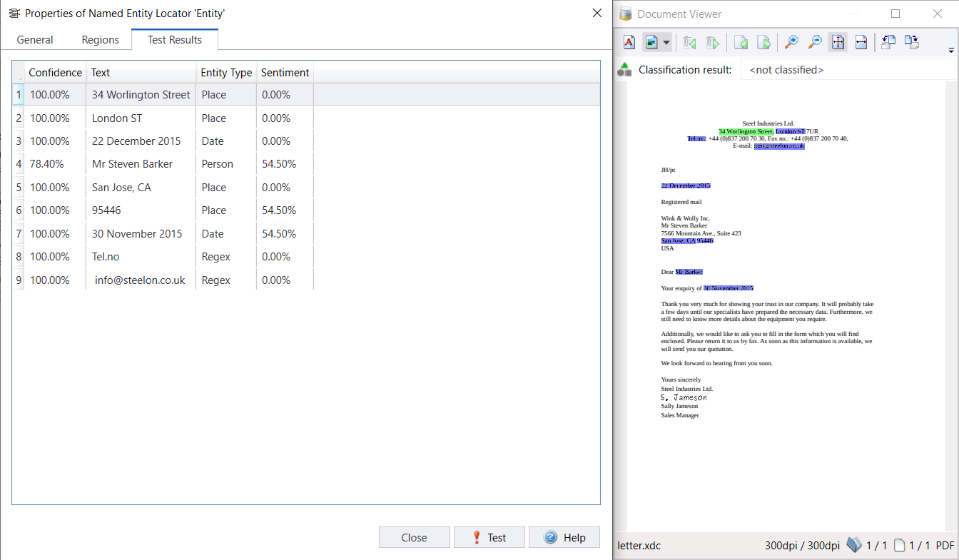Click the green highlighted address in document
The width and height of the screenshot is (959, 560).
(746, 131)
